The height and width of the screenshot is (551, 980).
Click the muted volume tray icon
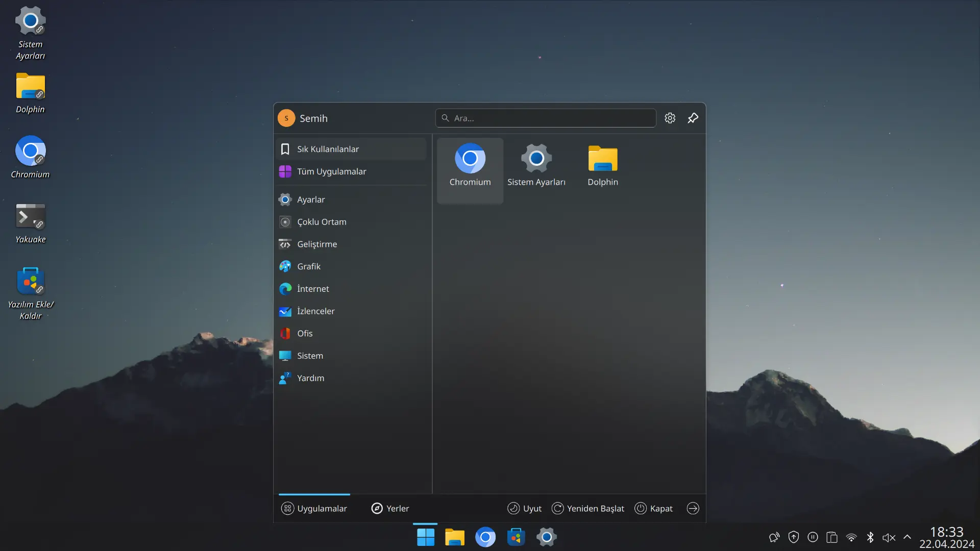889,537
